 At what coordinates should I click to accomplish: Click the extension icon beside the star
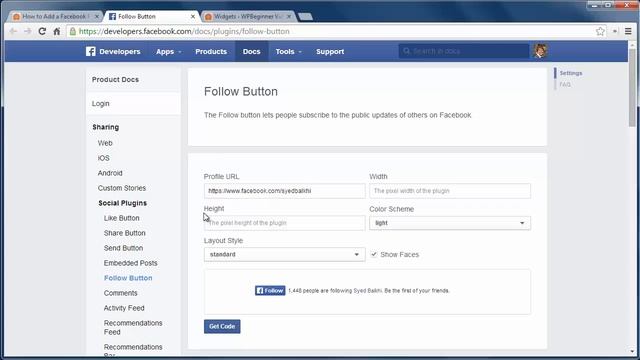[x=615, y=31]
